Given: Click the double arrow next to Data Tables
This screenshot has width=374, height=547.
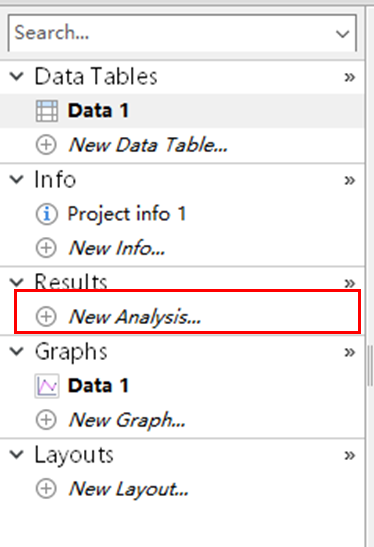Looking at the screenshot, I should point(350,77).
